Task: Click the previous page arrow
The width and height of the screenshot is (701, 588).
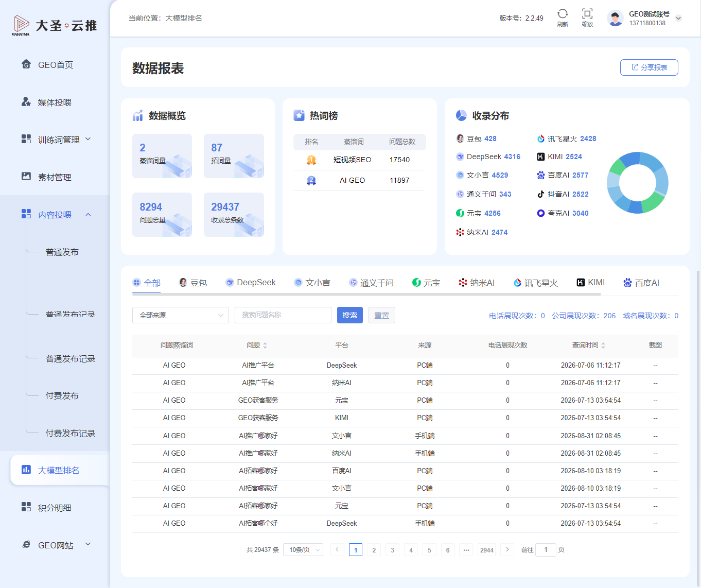Action: coord(337,550)
